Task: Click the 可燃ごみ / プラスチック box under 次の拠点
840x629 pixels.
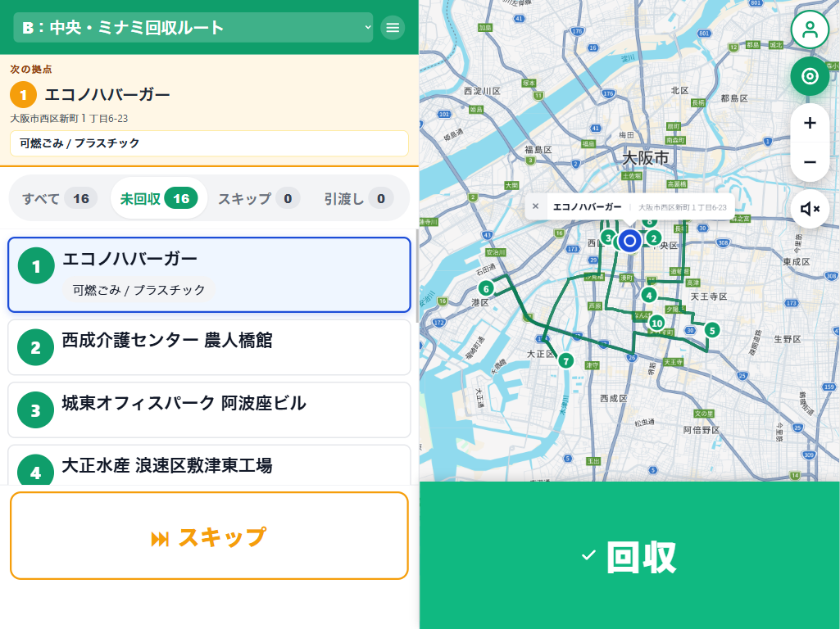Action: pyautogui.click(x=209, y=143)
